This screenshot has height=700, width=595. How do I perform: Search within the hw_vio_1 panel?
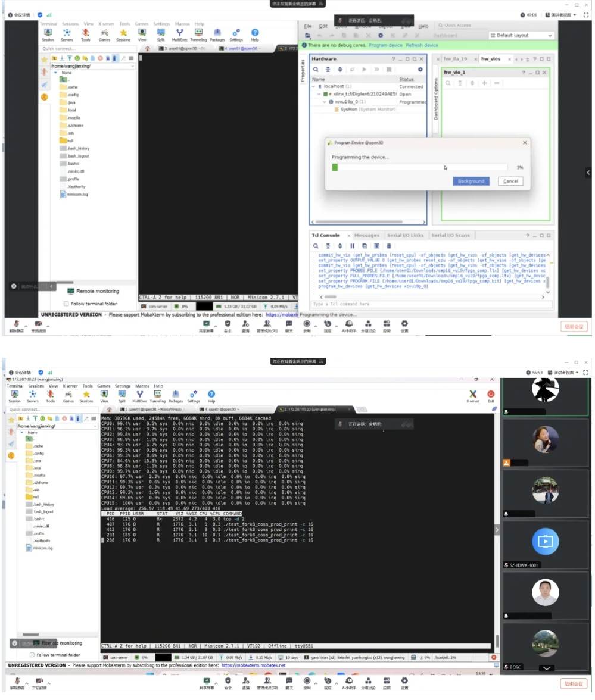click(448, 83)
